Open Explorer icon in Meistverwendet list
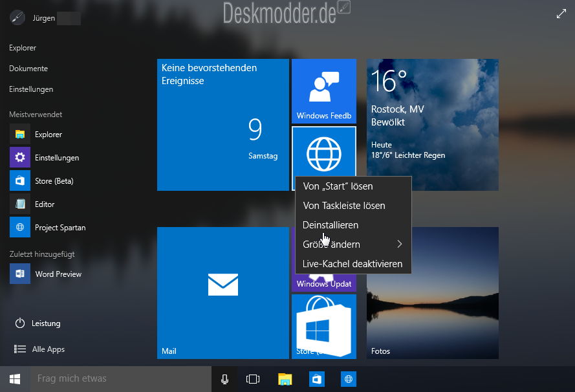The height and width of the screenshot is (392, 575). 20,134
